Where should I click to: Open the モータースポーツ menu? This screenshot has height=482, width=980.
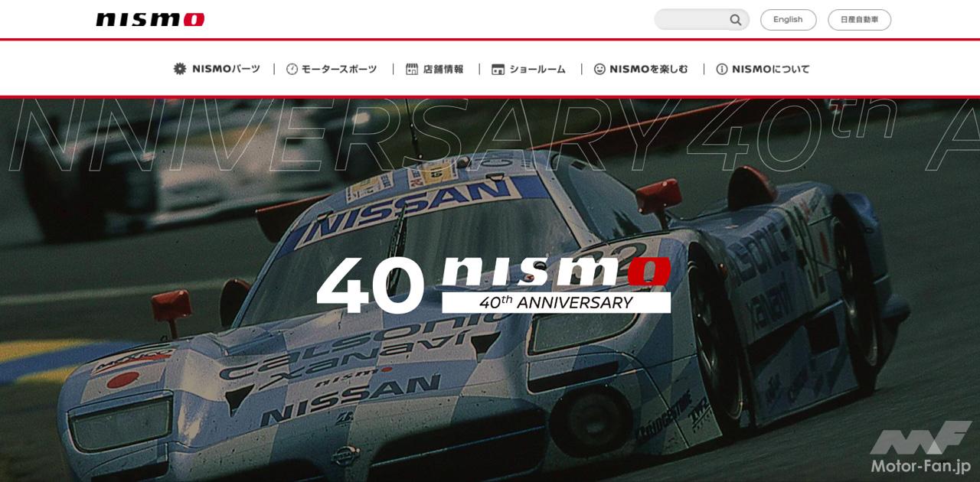point(332,69)
